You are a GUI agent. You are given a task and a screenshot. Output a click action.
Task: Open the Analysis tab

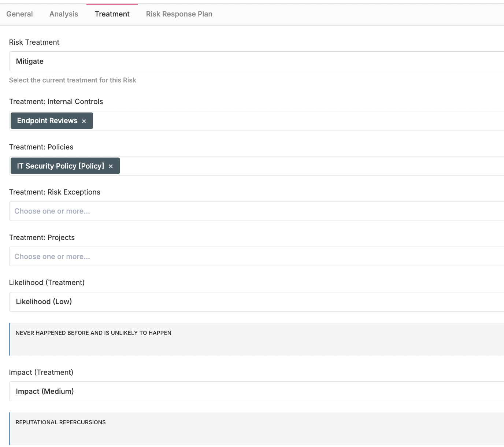click(64, 14)
